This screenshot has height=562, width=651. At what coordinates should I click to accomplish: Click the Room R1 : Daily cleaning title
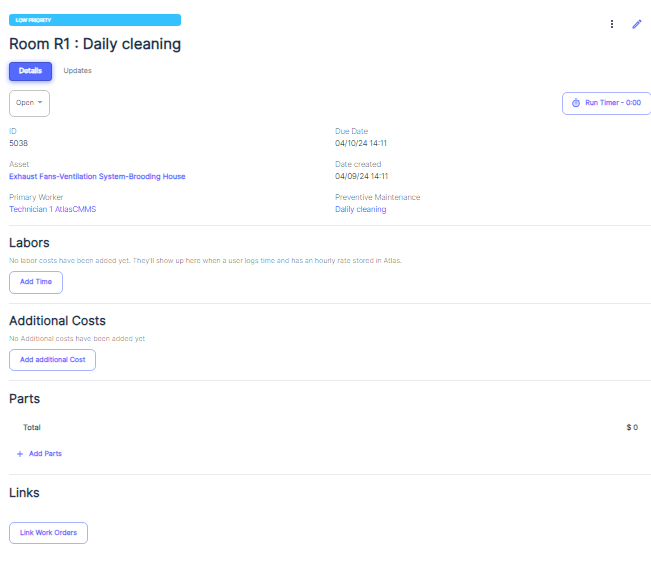pos(95,44)
